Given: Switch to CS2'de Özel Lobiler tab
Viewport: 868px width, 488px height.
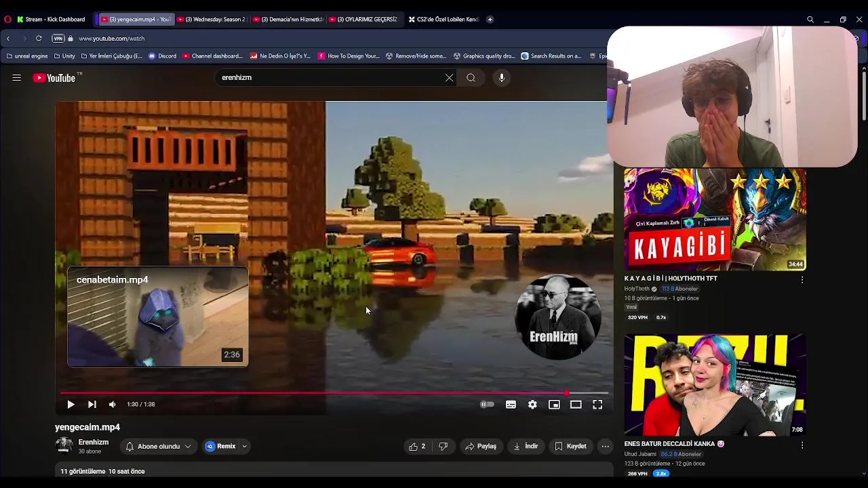Looking at the screenshot, I should [443, 20].
